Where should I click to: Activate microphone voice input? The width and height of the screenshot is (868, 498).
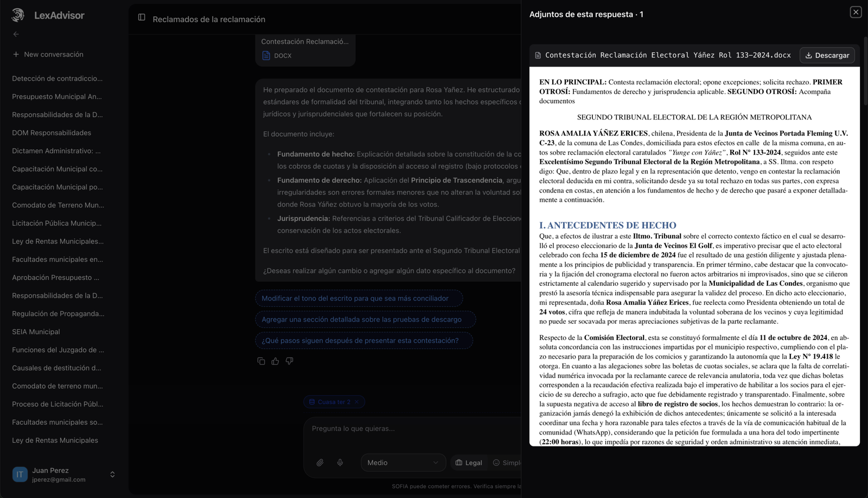point(340,463)
